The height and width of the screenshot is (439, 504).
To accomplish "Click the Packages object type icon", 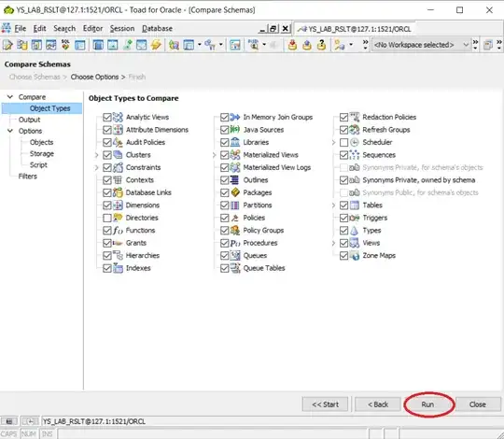I will tap(235, 192).
